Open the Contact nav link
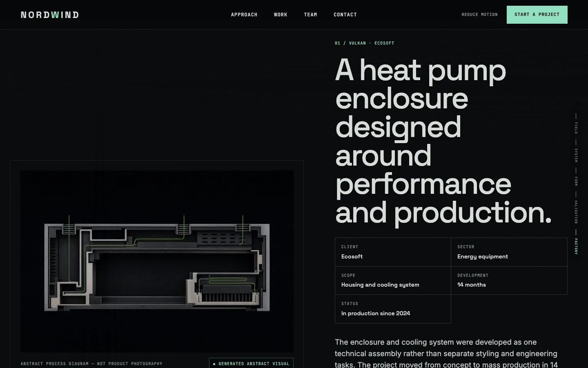Screen dimensions: 588x368 pyautogui.click(x=345, y=15)
